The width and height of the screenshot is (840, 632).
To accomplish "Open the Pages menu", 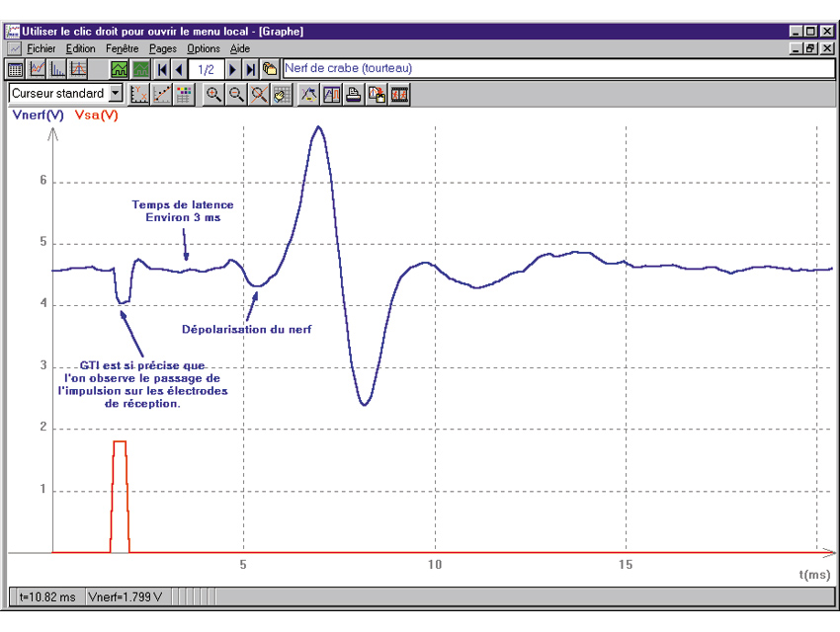I will pyautogui.click(x=163, y=48).
